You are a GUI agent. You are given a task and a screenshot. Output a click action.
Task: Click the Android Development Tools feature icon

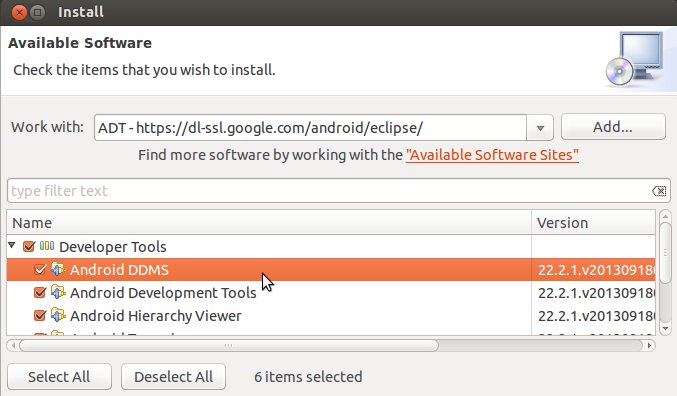coord(58,292)
